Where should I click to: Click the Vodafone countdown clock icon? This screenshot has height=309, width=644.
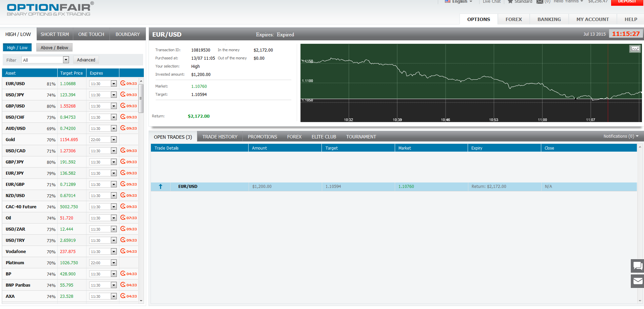tap(123, 251)
